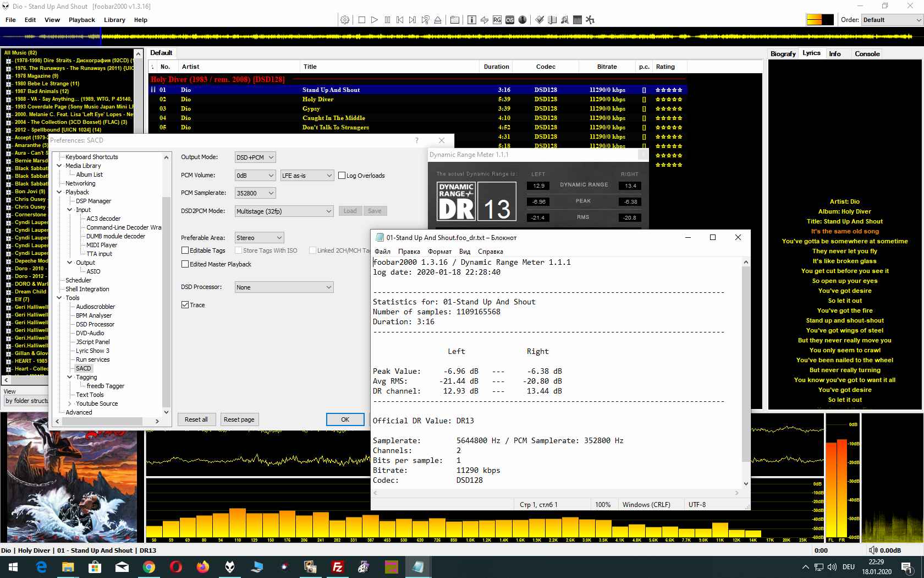
Task: Open the Output Mode dropdown
Action: click(255, 157)
